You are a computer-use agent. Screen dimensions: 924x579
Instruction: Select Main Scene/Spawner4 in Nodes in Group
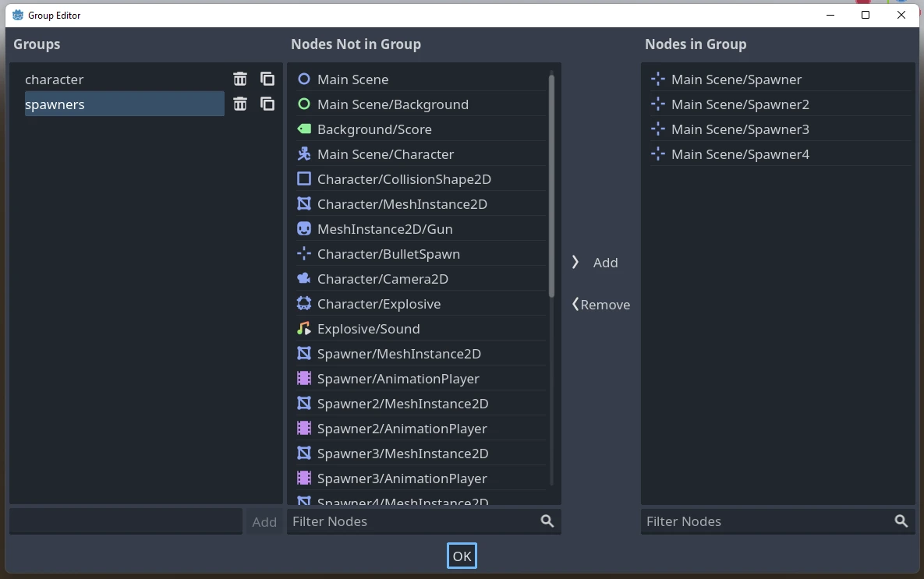point(740,154)
